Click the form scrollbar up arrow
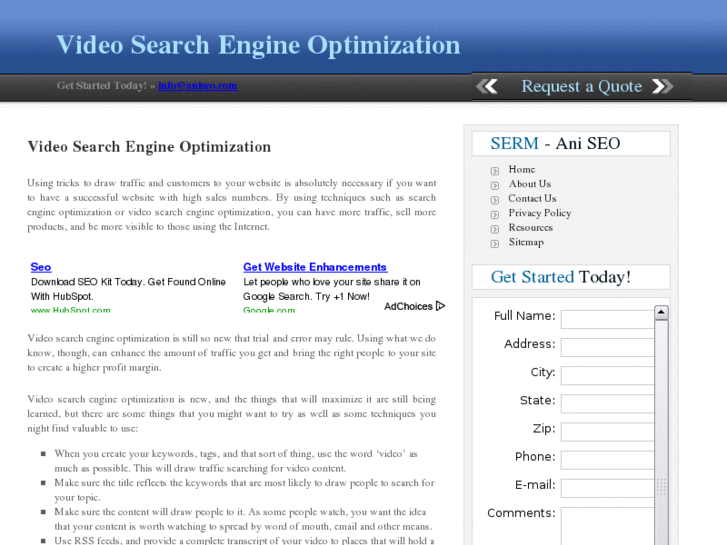This screenshot has height=545, width=727. (661, 313)
